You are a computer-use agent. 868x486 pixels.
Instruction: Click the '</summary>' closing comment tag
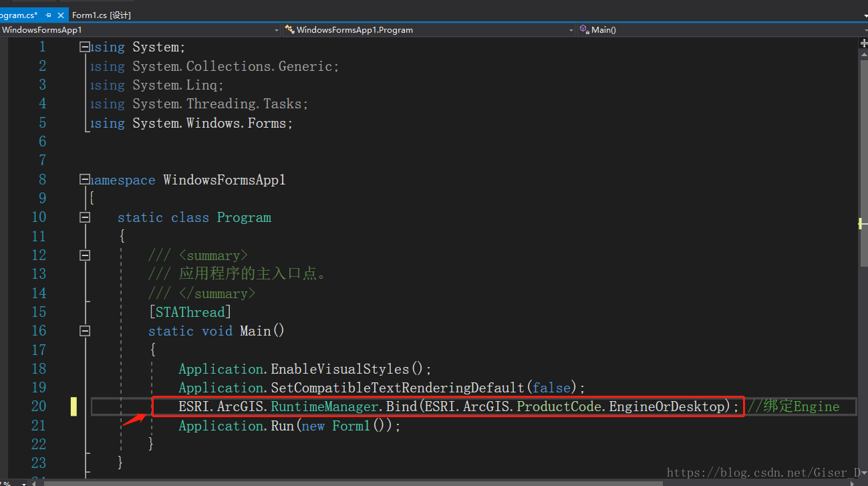click(217, 293)
